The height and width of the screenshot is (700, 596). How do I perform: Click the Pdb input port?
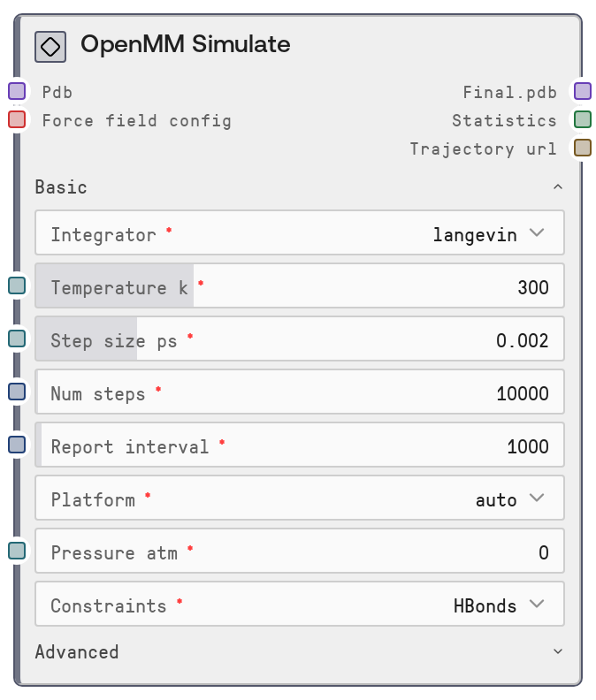click(x=17, y=91)
